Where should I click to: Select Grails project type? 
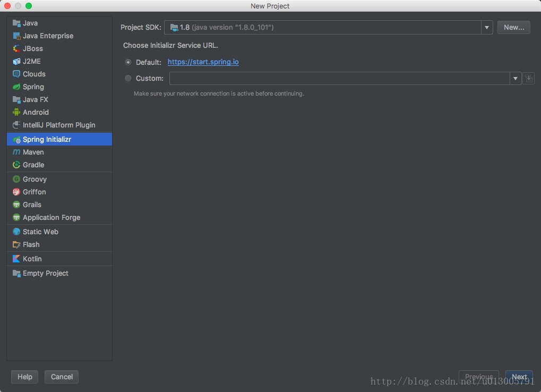tap(59, 204)
